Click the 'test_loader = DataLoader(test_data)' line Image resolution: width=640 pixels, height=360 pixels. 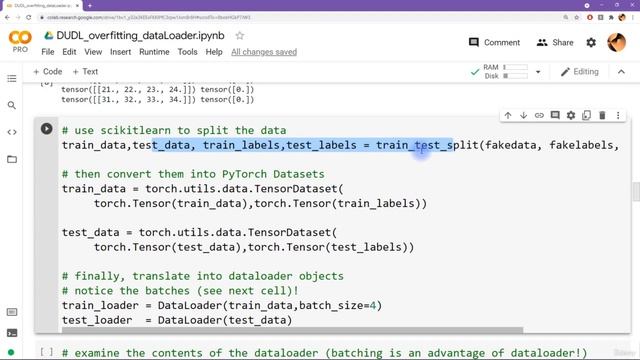(x=177, y=320)
